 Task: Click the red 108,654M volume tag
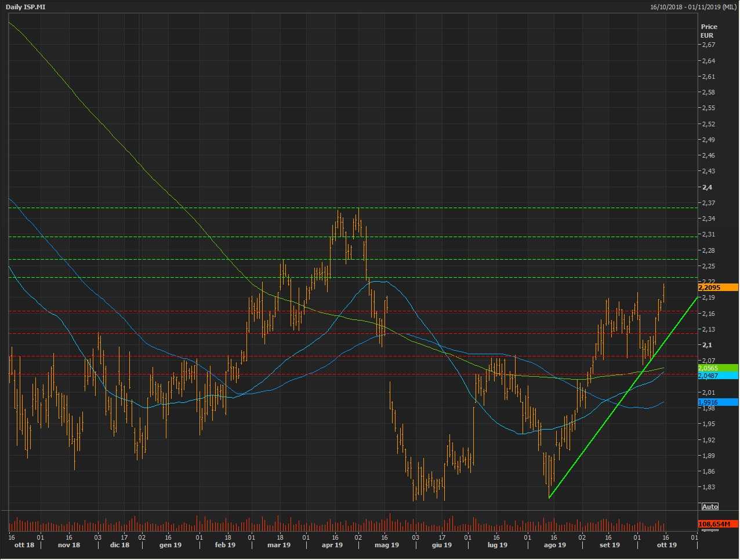[718, 524]
